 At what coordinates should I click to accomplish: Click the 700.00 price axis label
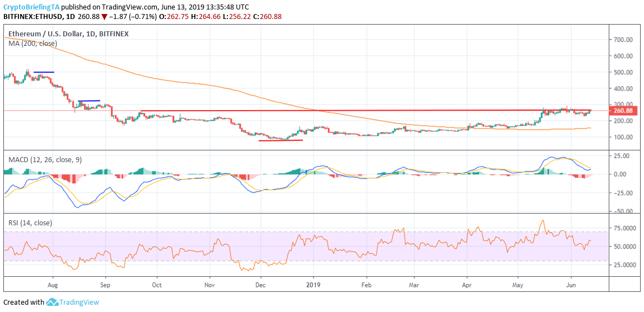(623, 40)
